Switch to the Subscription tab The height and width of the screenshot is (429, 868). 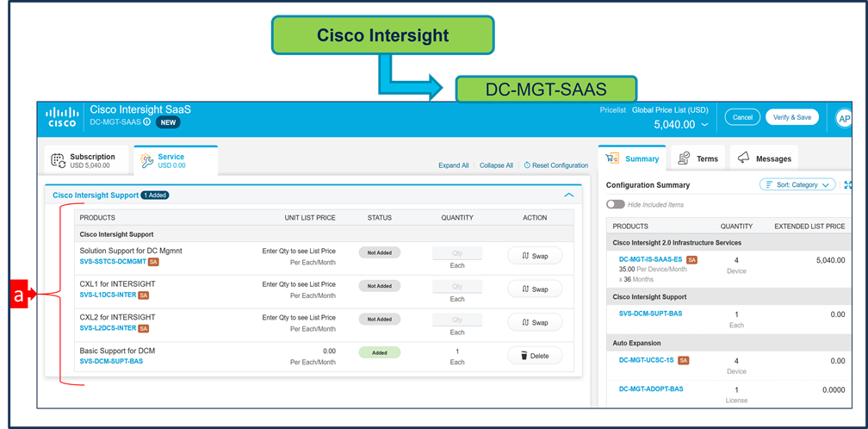point(86,160)
